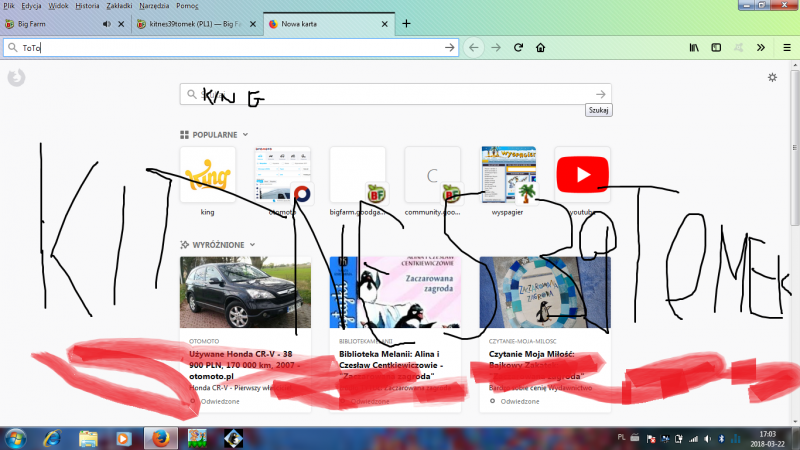Open the volume tray icon
800x450 pixels.
tap(707, 439)
